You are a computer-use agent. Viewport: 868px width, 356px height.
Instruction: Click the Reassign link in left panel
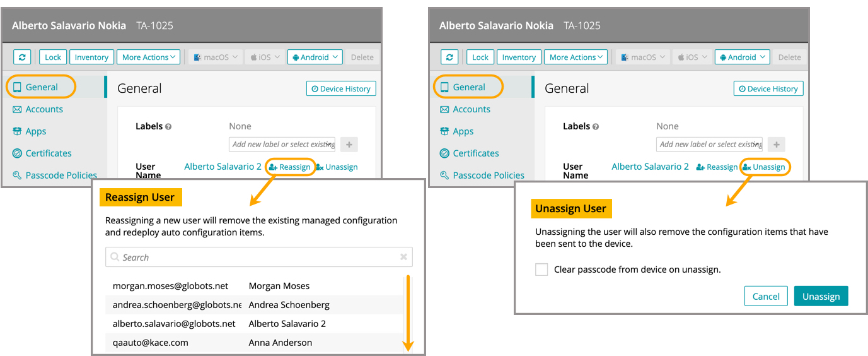point(290,167)
